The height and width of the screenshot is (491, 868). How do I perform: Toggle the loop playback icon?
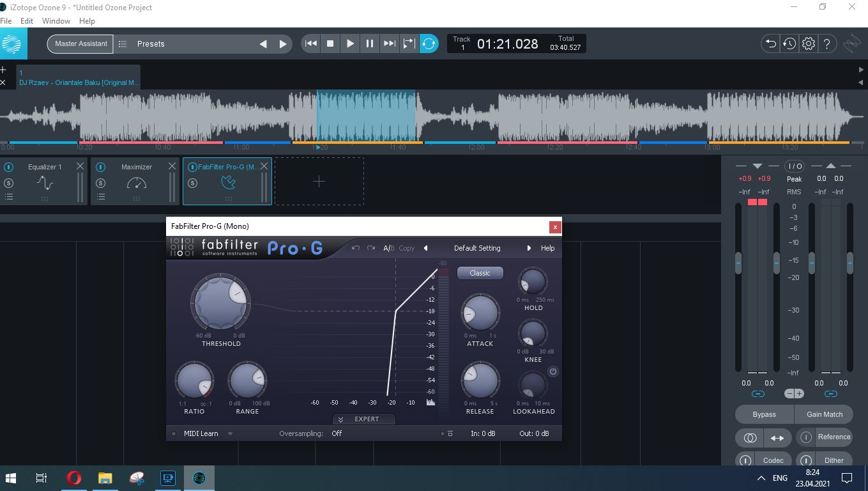pyautogui.click(x=429, y=43)
